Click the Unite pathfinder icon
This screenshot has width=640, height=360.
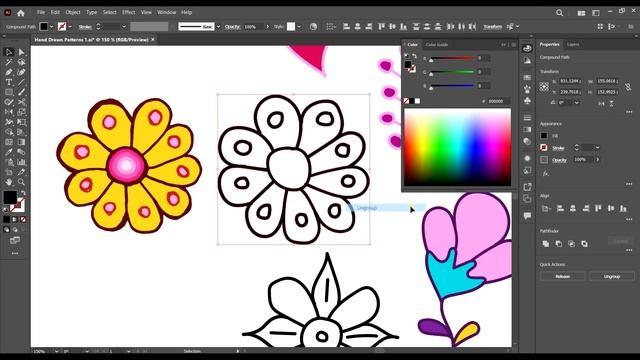[x=546, y=244]
